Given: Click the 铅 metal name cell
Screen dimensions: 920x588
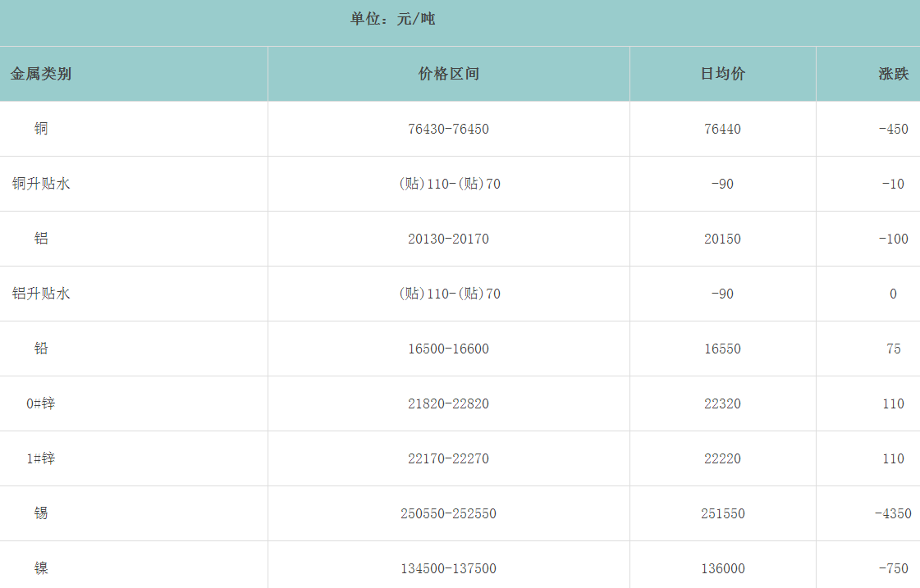Looking at the screenshot, I should [41, 349].
